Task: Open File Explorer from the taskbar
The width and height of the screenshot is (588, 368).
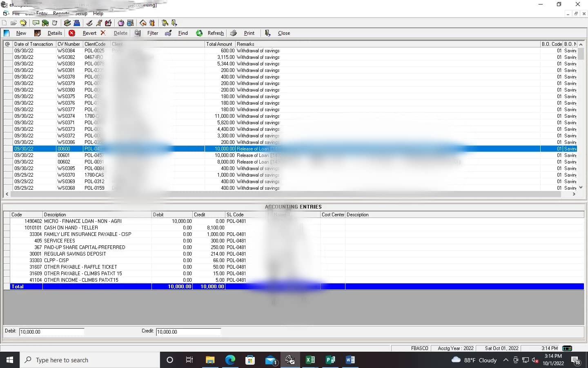Action: tap(210, 360)
